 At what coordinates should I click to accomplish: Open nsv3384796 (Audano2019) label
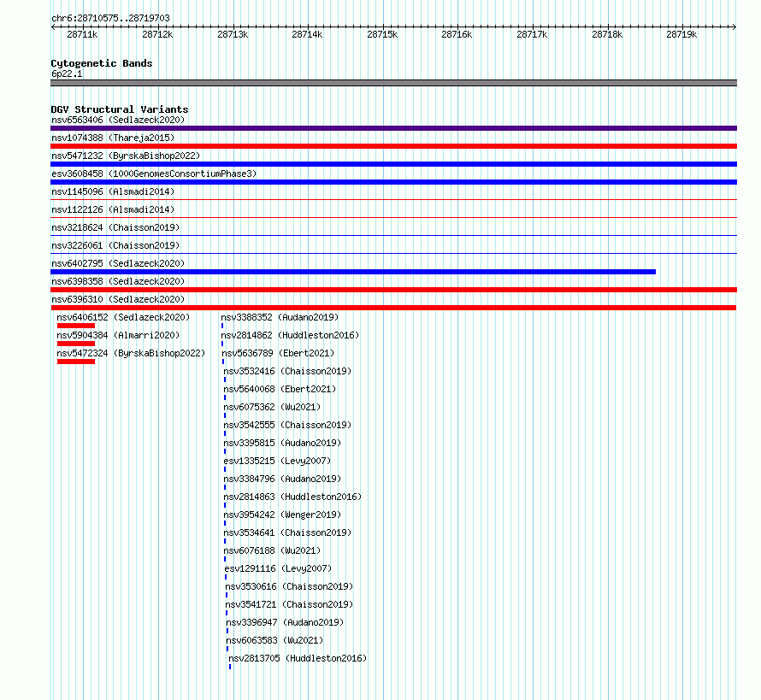[282, 479]
